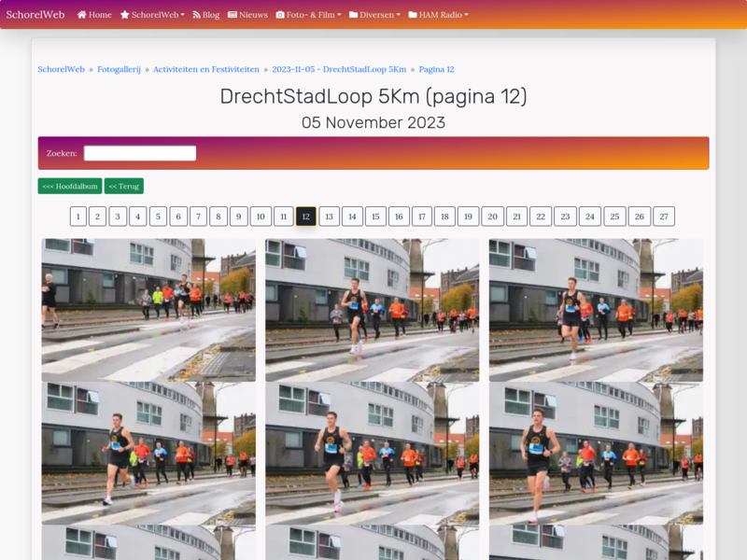
Task: Go to gallery page 11
Action: tap(284, 217)
